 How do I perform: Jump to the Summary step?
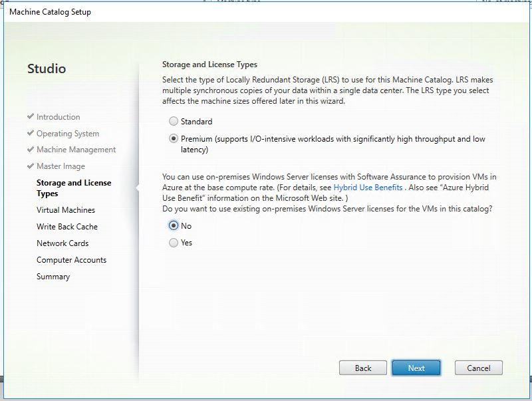pos(53,277)
